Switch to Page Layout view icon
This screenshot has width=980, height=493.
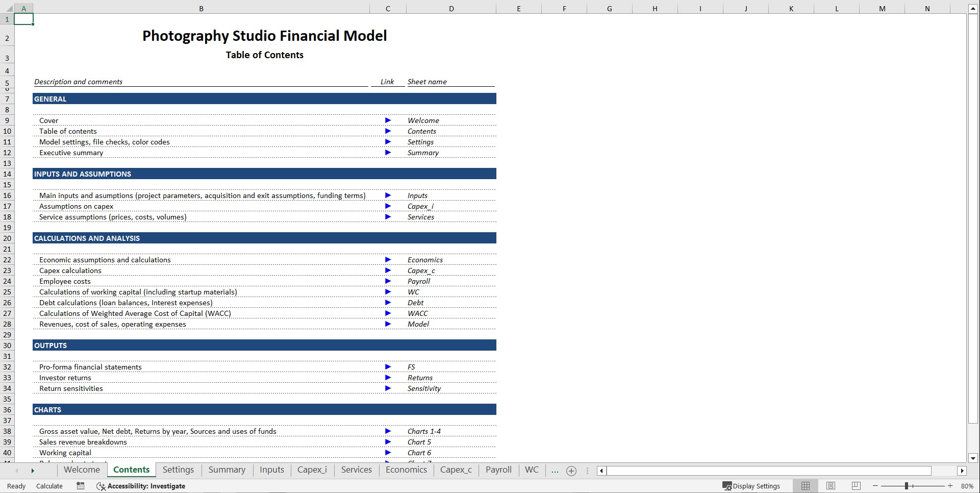click(x=831, y=486)
